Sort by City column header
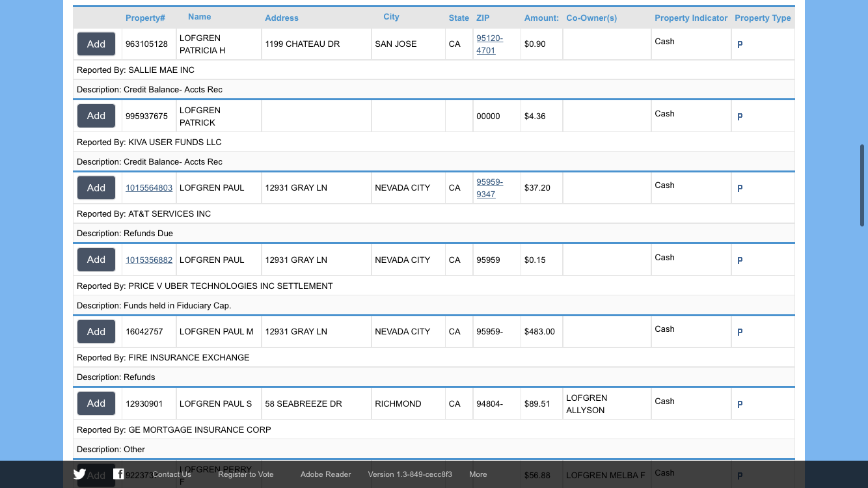Viewport: 868px width, 488px height. (391, 17)
